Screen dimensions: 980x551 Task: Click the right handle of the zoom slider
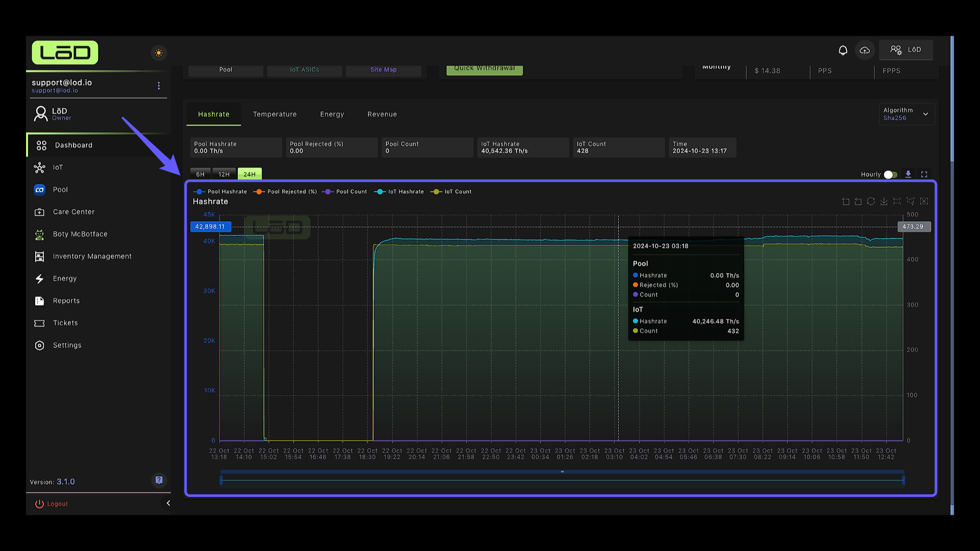click(x=903, y=480)
